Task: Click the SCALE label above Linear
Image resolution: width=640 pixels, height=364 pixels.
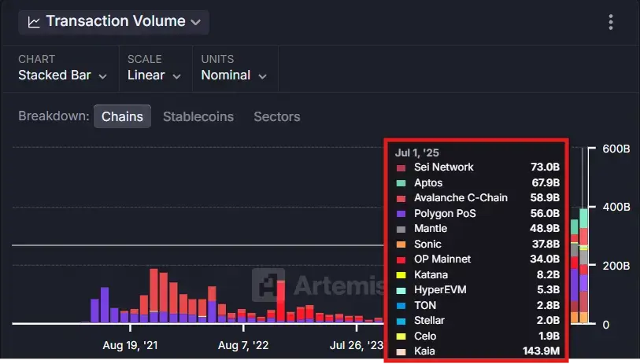Action: click(145, 59)
